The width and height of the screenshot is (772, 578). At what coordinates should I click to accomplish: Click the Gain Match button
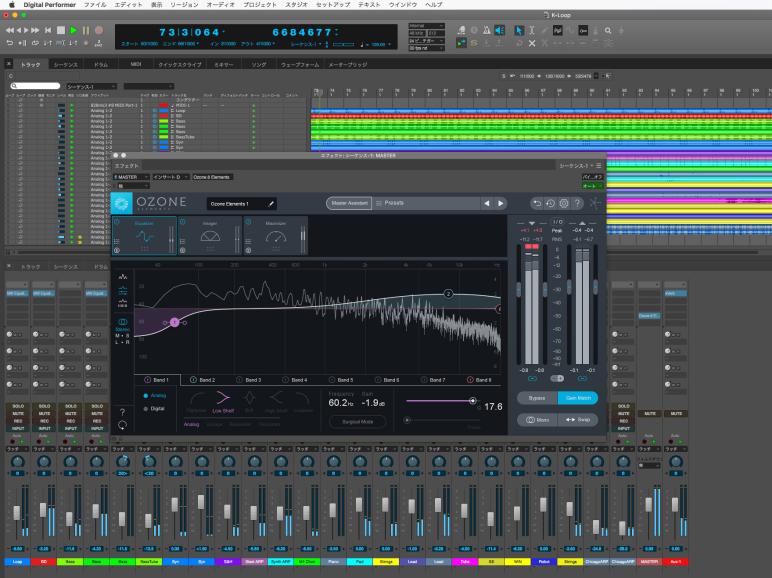coord(578,398)
